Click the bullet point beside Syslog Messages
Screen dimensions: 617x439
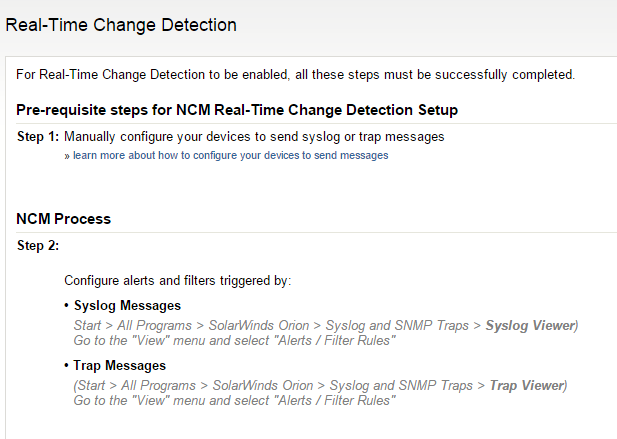(x=67, y=306)
